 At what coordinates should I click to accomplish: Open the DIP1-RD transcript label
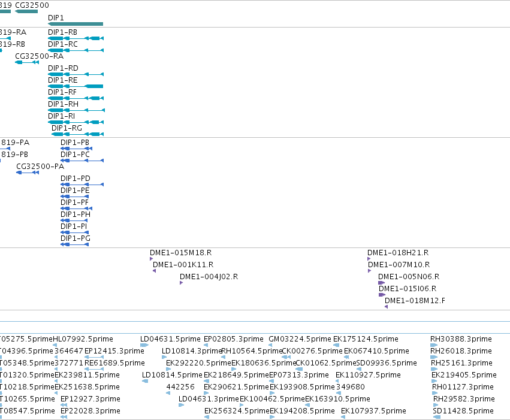(63, 68)
